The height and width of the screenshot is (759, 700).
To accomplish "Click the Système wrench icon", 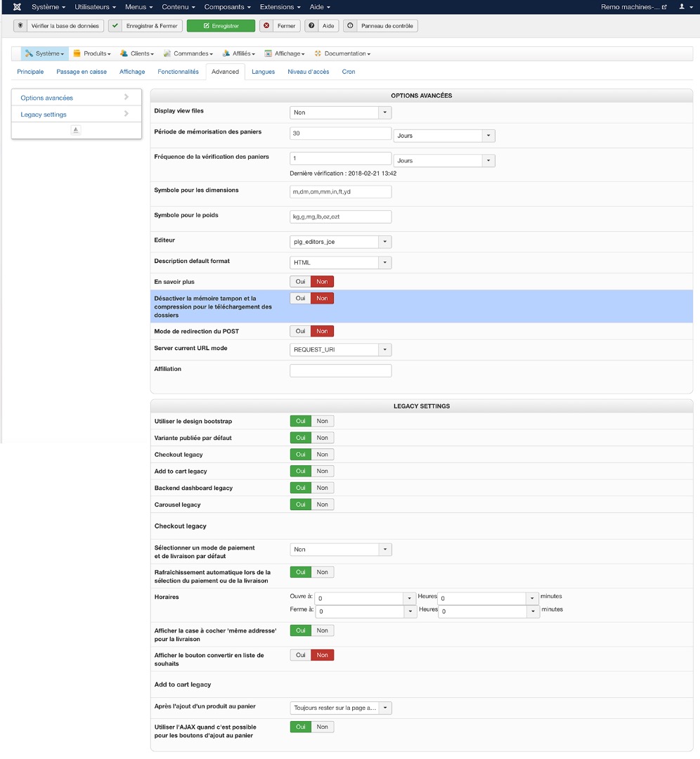I will click(29, 53).
